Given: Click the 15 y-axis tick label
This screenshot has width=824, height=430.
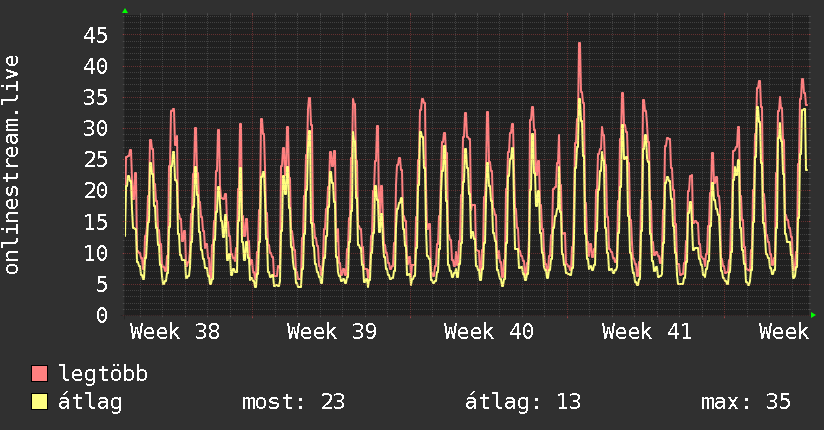Looking at the screenshot, I should point(96,222).
